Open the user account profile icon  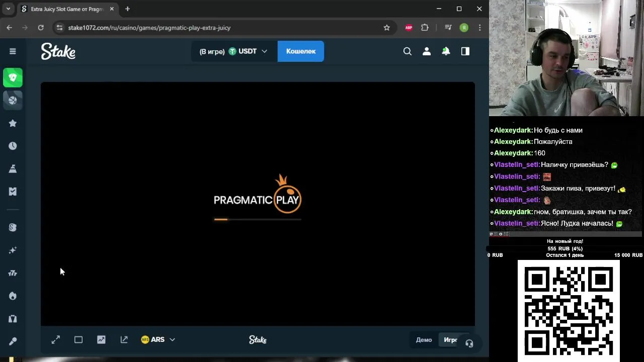point(427,51)
